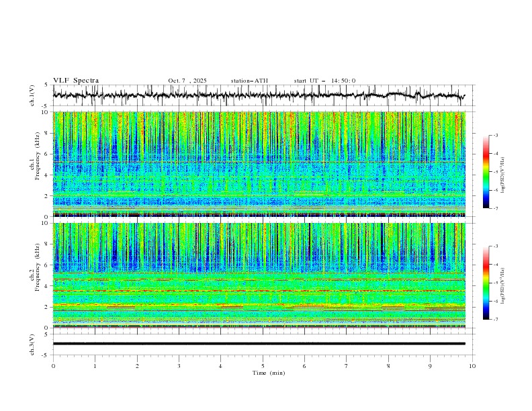
Task: Click the "-5" tick on the ch.2 colorbar
Action: pos(495,283)
